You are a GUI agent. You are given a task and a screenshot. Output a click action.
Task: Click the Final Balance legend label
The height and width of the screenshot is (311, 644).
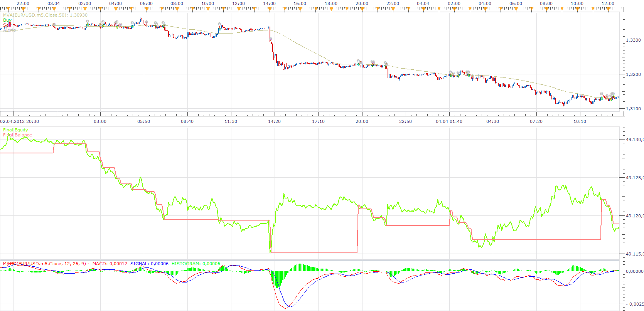pyautogui.click(x=17, y=135)
